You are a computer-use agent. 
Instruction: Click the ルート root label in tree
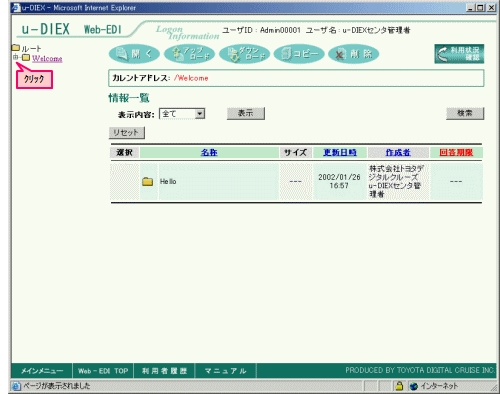point(31,49)
